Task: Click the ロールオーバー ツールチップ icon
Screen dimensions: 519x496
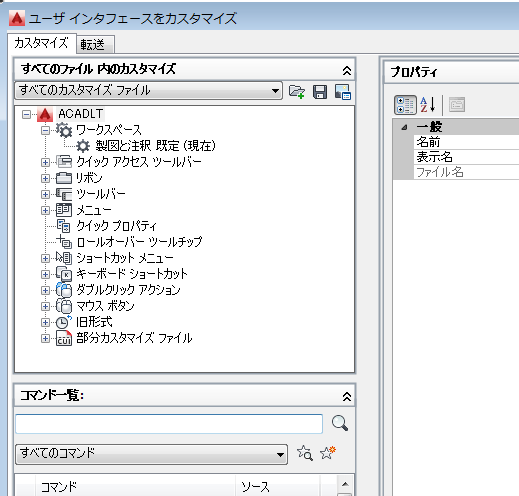Action: coord(64,242)
